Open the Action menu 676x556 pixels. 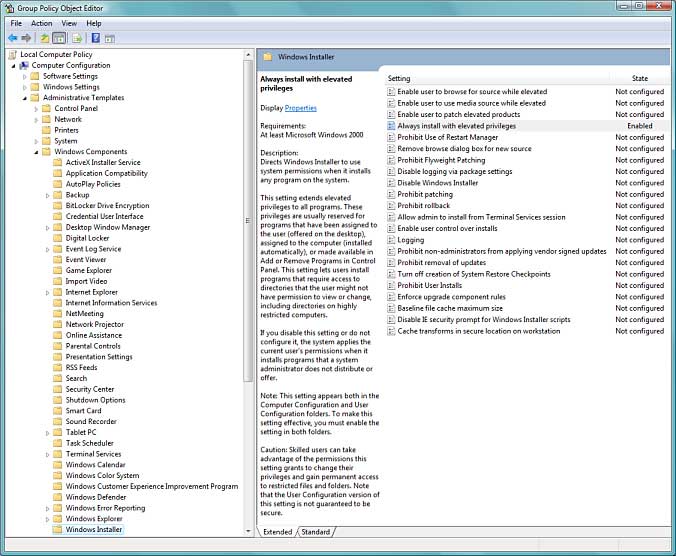coord(41,23)
